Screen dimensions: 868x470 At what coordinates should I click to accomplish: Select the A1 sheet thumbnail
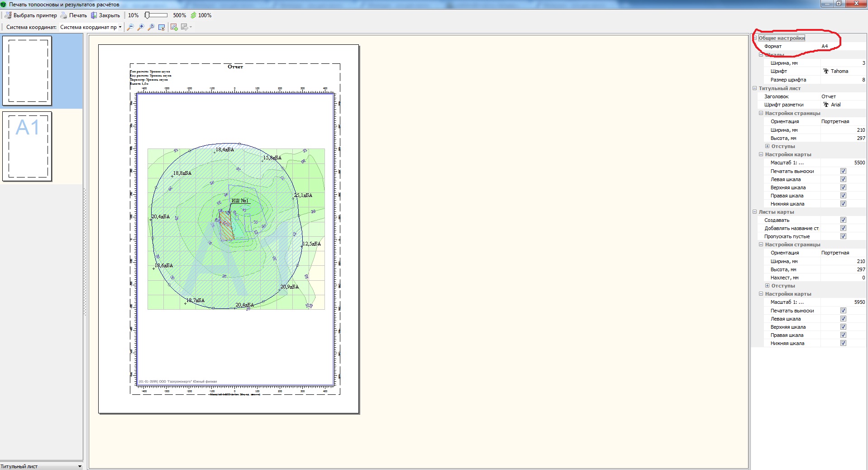27,146
